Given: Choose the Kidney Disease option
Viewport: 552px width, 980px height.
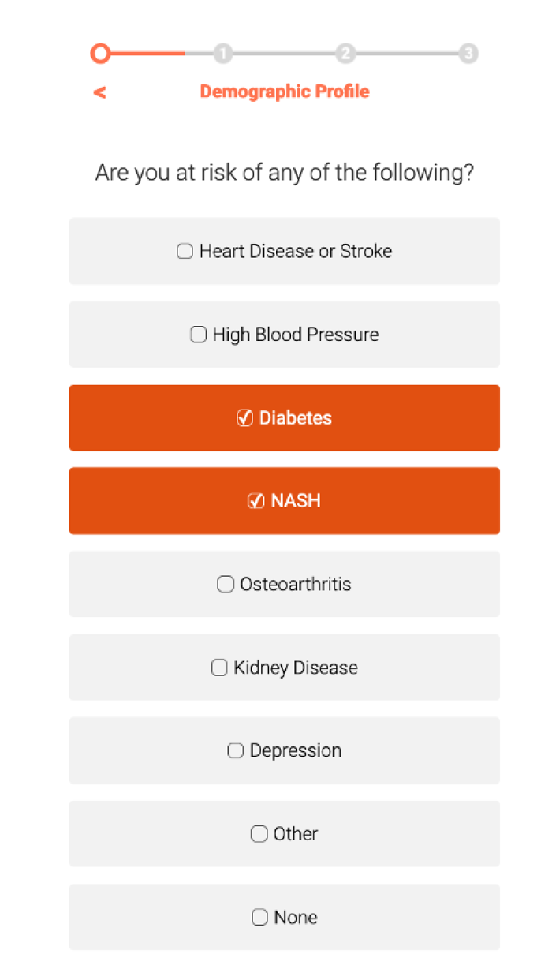Looking at the screenshot, I should click(x=284, y=667).
